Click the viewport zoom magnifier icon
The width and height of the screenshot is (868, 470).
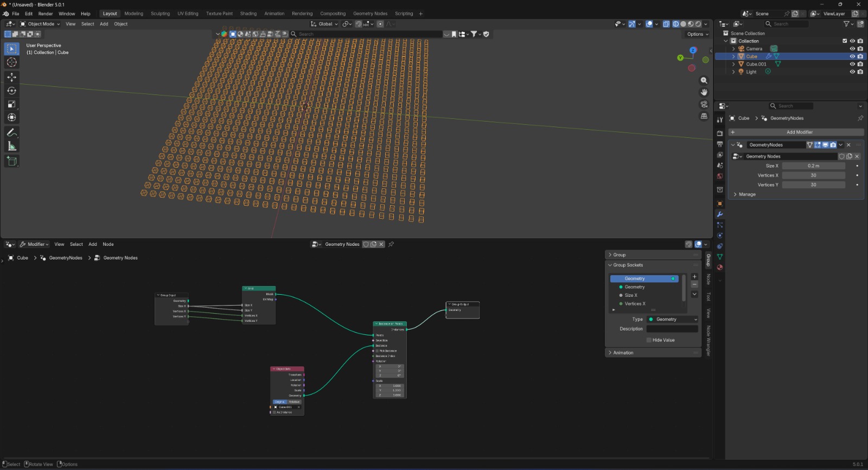click(x=704, y=80)
